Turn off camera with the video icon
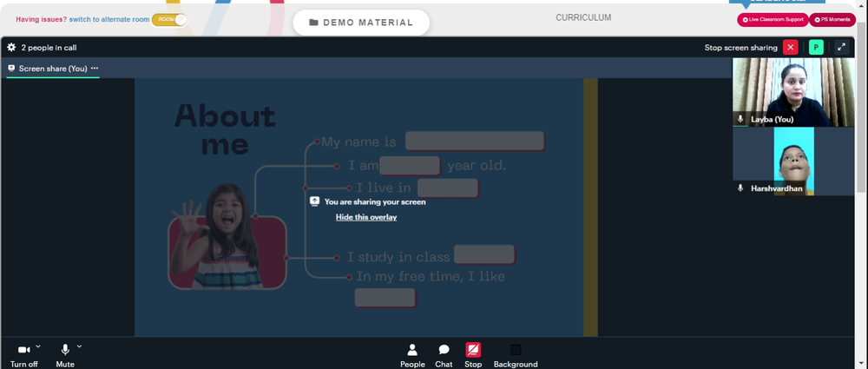Screen dimensions: 868x369 coord(23,350)
